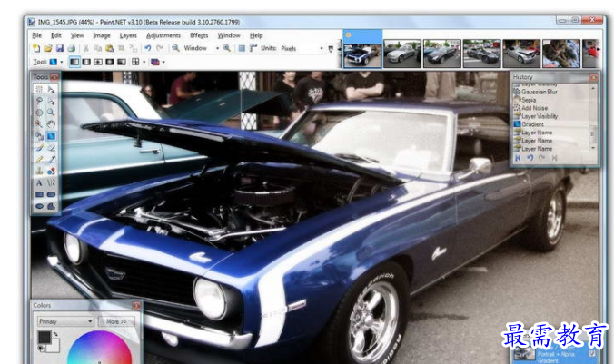The height and width of the screenshot is (364, 614).
Task: Pick a hue on the color wheel
Action: [100, 349]
